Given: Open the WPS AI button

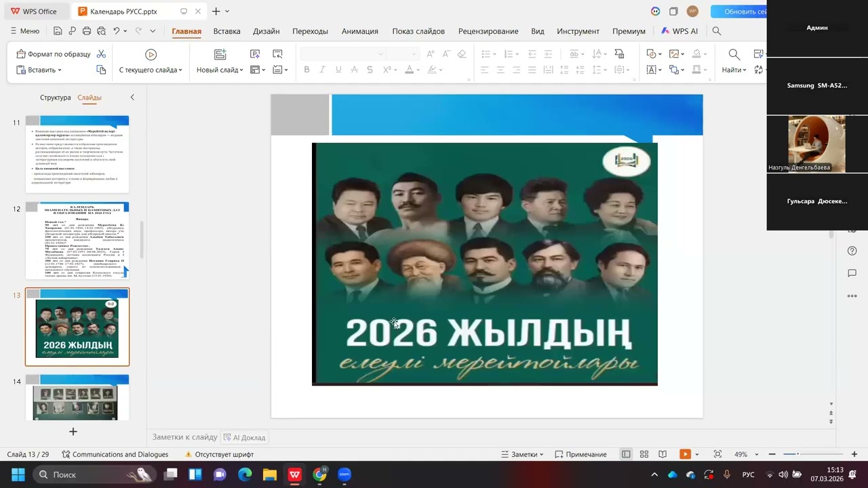Looking at the screenshot, I should pyautogui.click(x=679, y=31).
